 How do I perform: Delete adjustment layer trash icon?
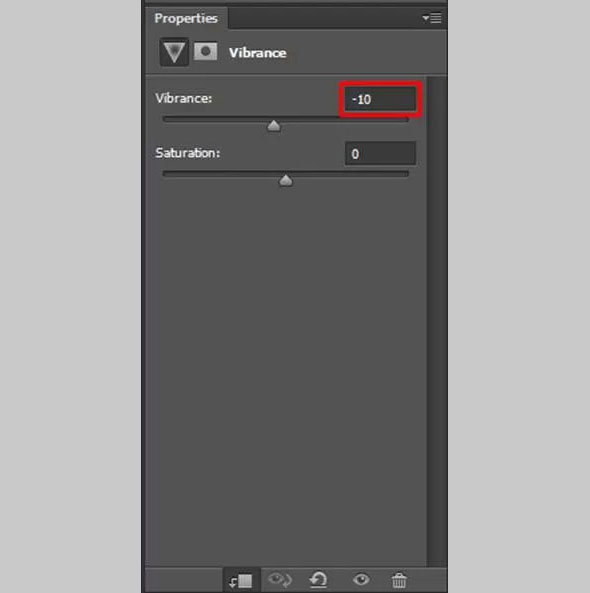click(x=399, y=581)
